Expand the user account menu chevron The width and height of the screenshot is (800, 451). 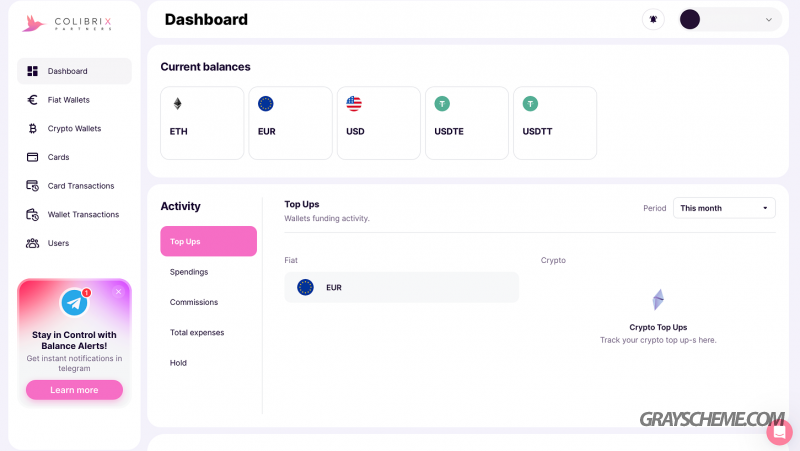(x=768, y=20)
